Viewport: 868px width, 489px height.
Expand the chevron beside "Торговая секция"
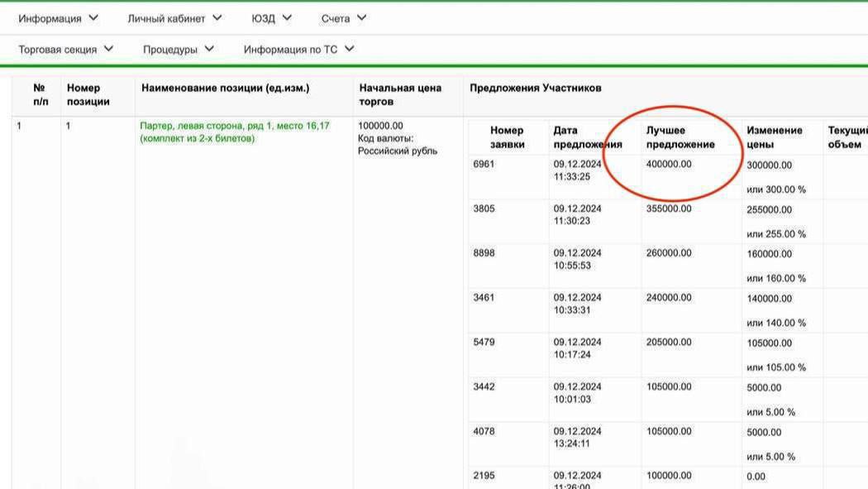[x=108, y=49]
